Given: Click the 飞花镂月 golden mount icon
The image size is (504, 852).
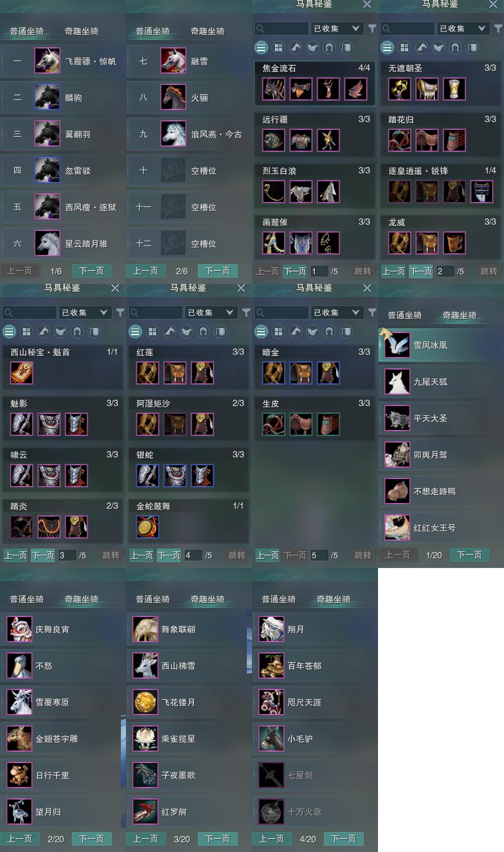Looking at the screenshot, I should 145,702.
